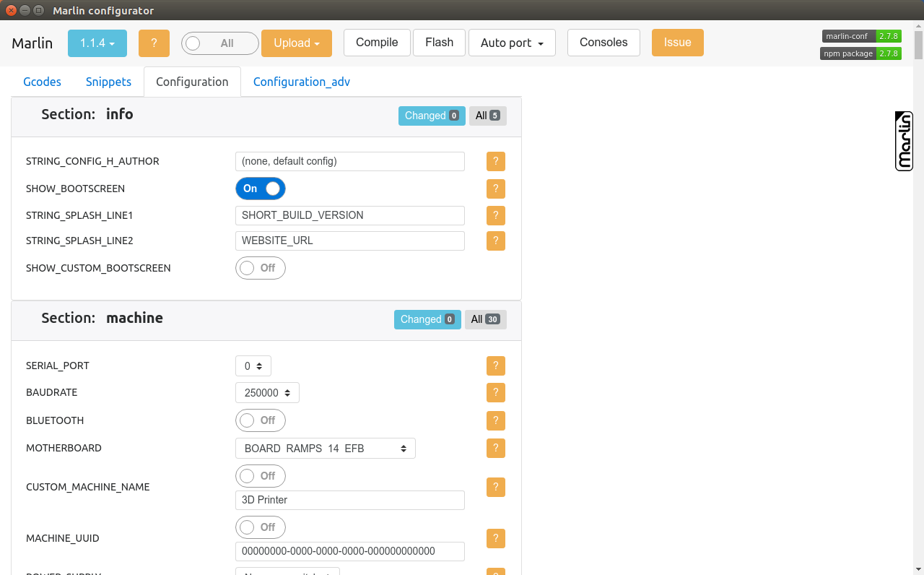The height and width of the screenshot is (575, 924).
Task: Open help for SERIAL_PORT
Action: 495,366
